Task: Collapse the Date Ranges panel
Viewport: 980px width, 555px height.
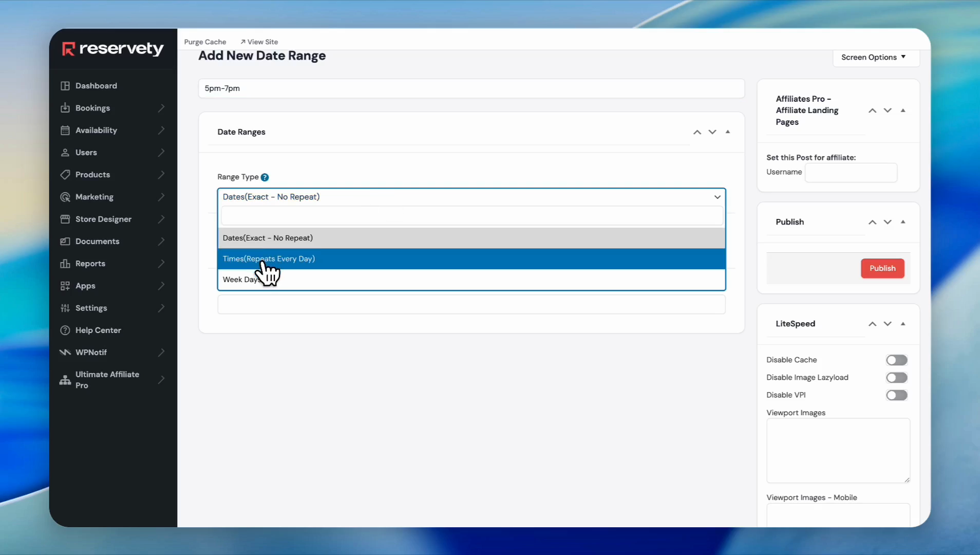Action: (x=727, y=132)
